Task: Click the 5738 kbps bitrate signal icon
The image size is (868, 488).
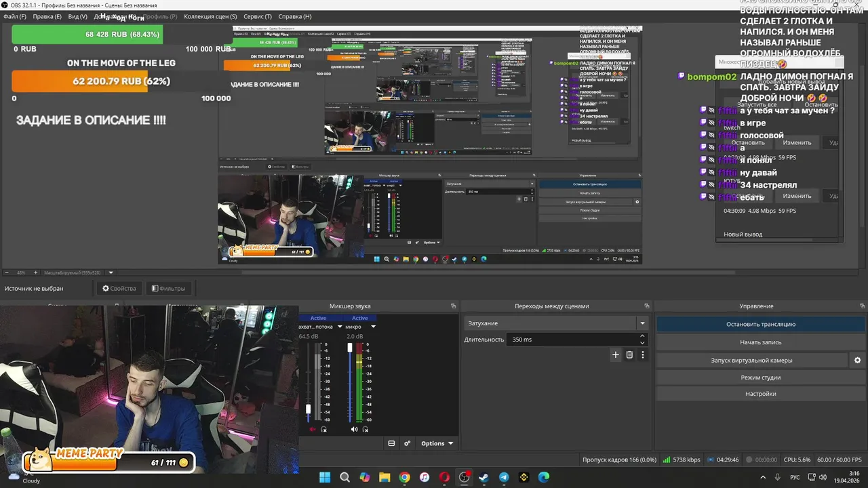Action: [667, 460]
